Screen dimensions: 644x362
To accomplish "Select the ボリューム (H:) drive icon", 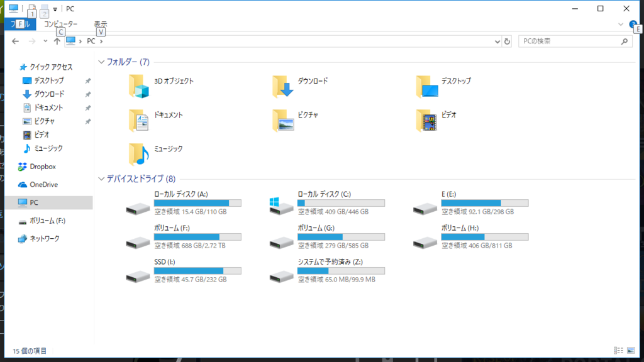I will (425, 242).
